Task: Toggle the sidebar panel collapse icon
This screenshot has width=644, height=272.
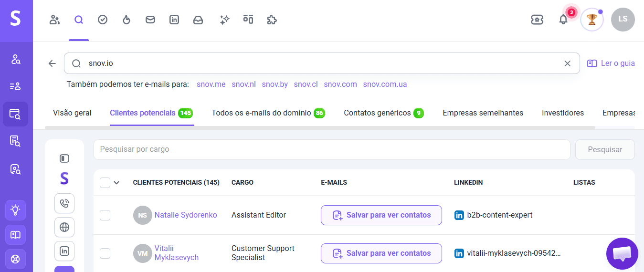Action: click(x=64, y=158)
